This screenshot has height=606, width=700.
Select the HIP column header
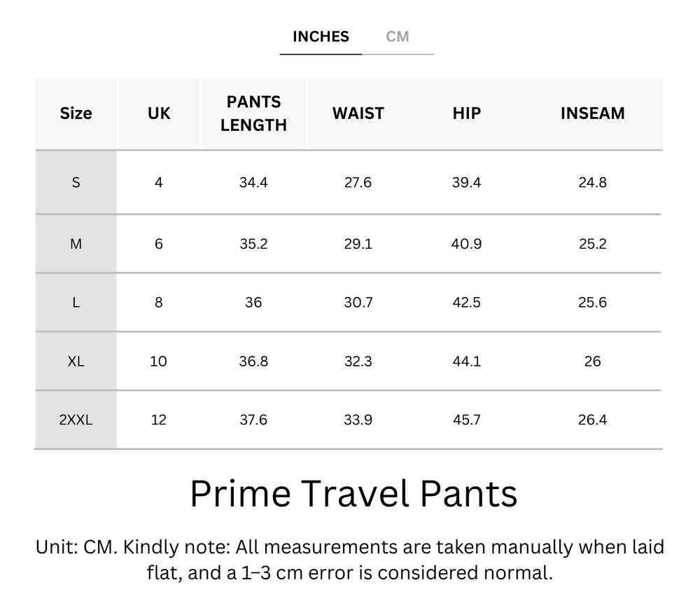tap(465, 113)
